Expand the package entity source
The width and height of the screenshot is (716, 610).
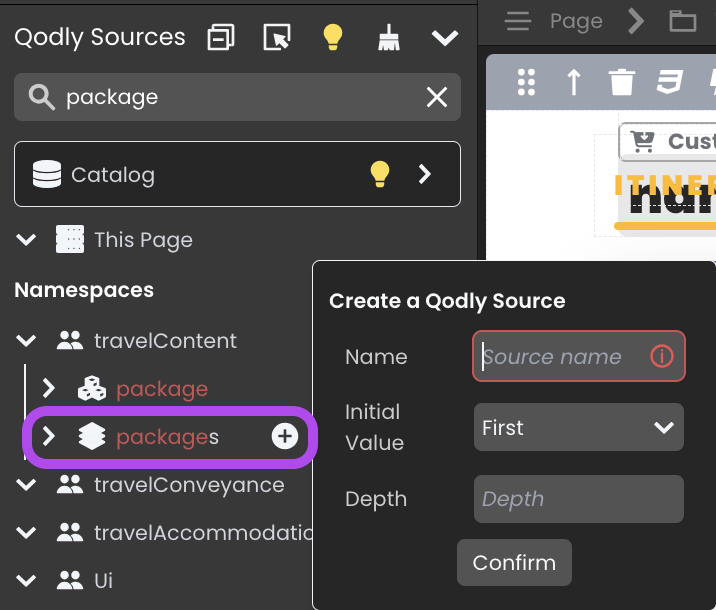coord(49,389)
